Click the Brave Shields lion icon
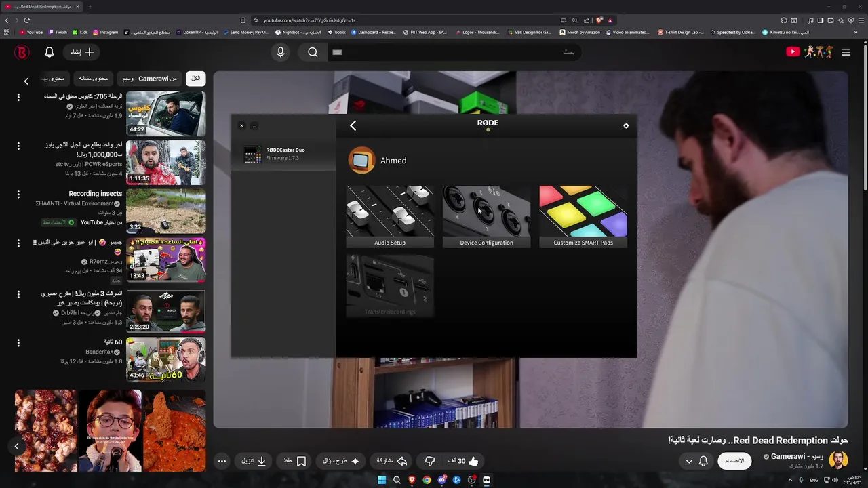The width and height of the screenshot is (868, 488). click(599, 20)
